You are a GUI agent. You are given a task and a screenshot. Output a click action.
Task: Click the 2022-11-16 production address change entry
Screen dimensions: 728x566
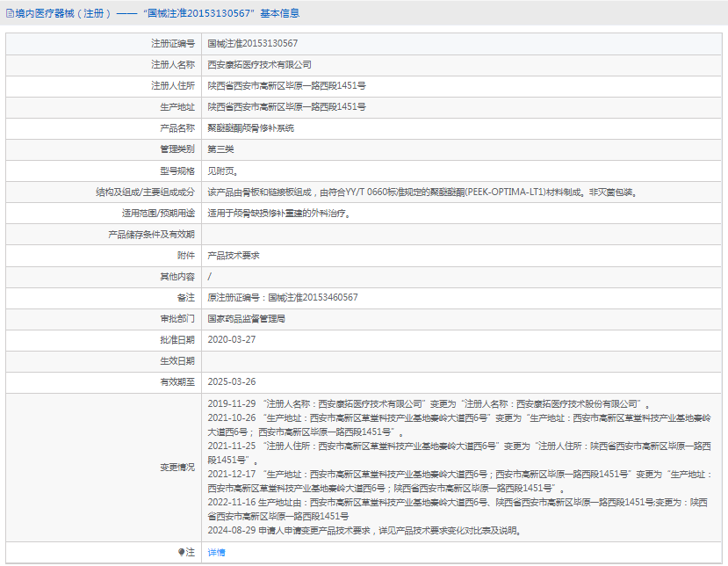pyautogui.click(x=458, y=509)
